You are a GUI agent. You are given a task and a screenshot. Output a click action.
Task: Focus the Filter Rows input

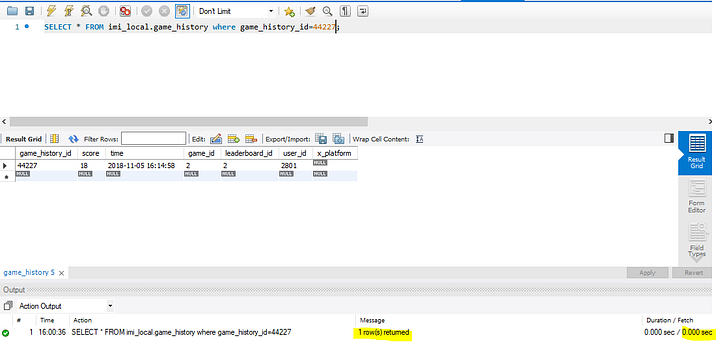click(x=153, y=138)
